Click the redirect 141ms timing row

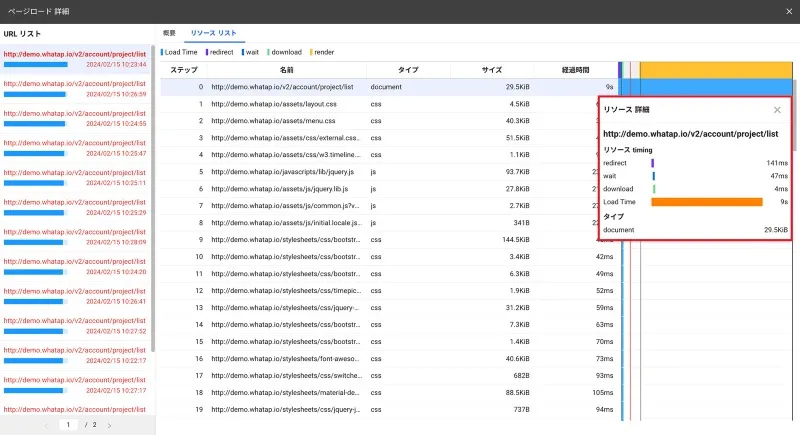click(x=695, y=163)
